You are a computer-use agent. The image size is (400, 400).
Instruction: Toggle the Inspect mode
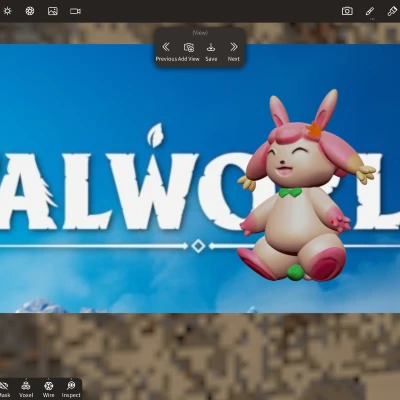(71, 389)
